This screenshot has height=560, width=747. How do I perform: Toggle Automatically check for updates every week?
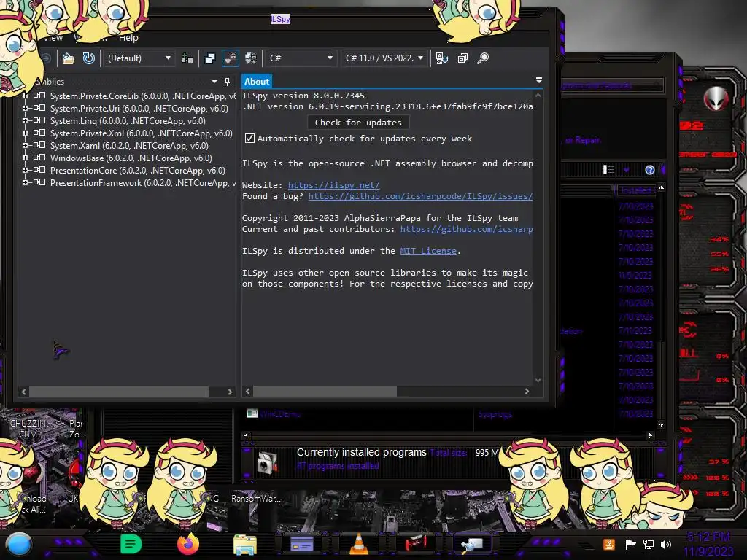tap(249, 139)
